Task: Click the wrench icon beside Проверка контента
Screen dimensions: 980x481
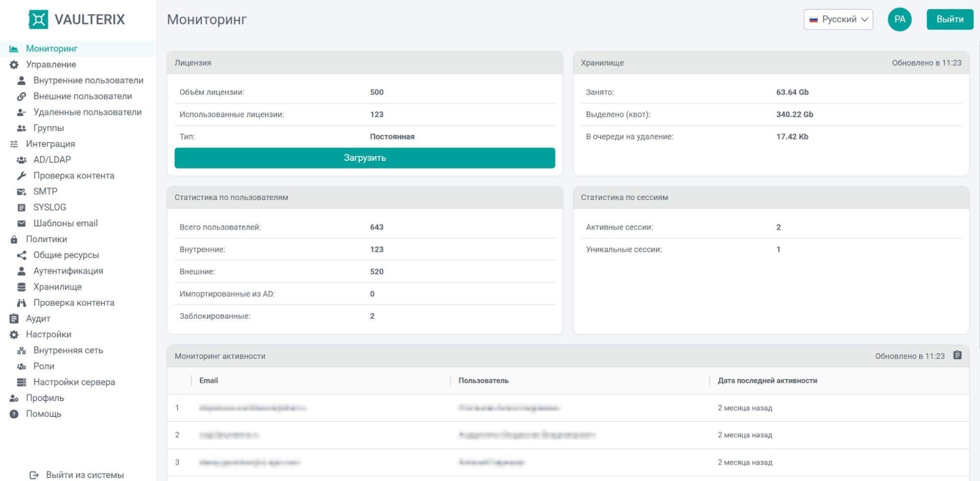Action: coord(22,176)
